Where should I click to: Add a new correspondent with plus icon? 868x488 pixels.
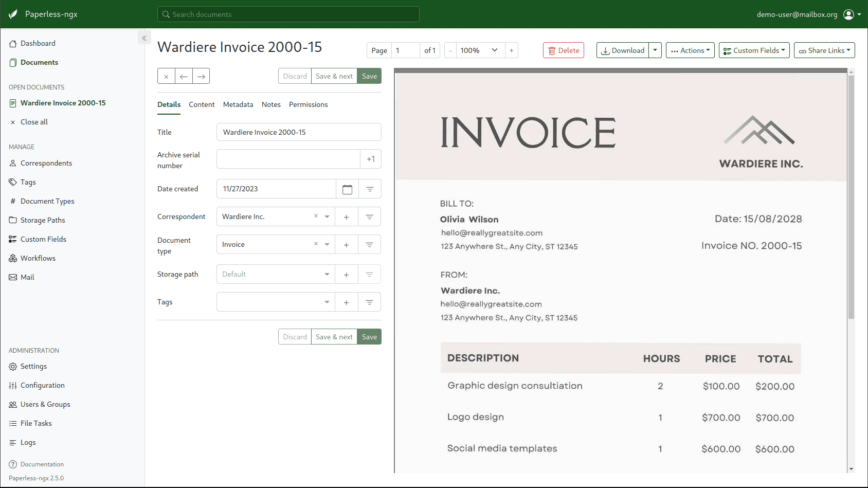point(346,217)
